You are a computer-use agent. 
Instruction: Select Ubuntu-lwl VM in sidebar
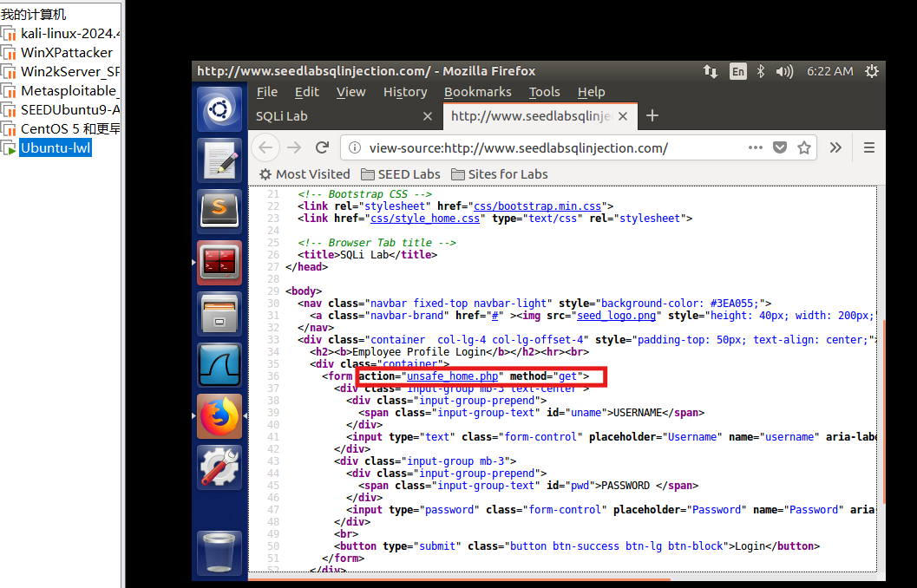coord(47,148)
